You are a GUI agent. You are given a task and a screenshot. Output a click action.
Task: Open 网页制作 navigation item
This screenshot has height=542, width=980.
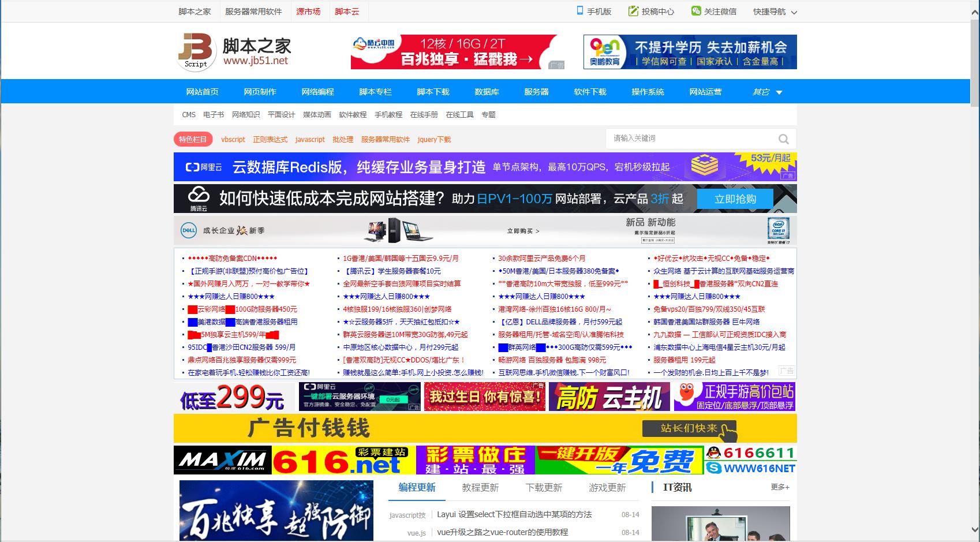click(x=260, y=92)
